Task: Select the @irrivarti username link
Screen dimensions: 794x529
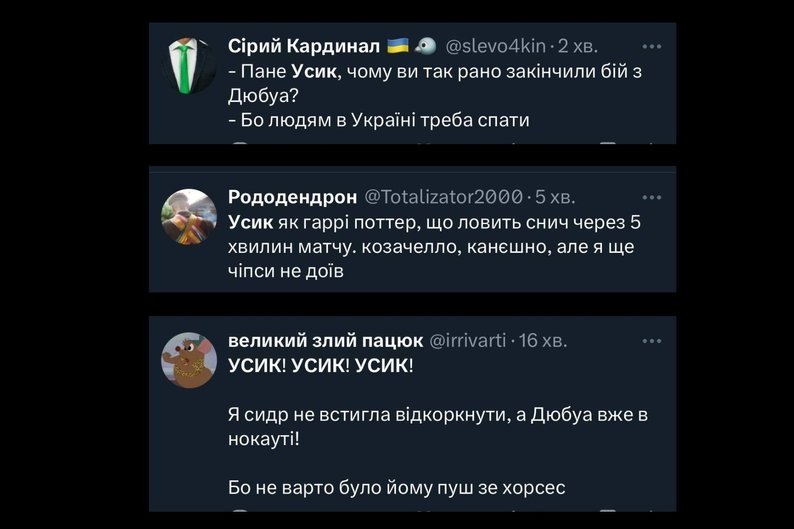Action: (x=468, y=340)
